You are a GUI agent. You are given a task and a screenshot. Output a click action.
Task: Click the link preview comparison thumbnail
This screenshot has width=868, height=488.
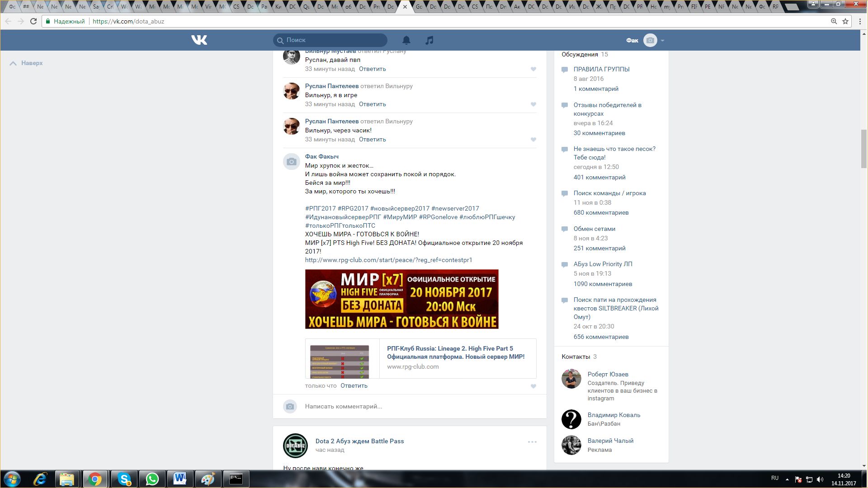340,361
